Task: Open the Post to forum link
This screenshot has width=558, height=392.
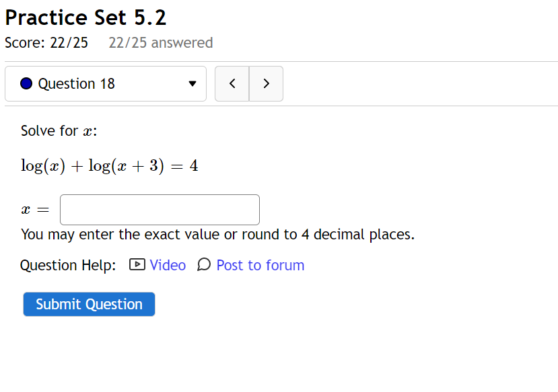Action: pyautogui.click(x=260, y=265)
